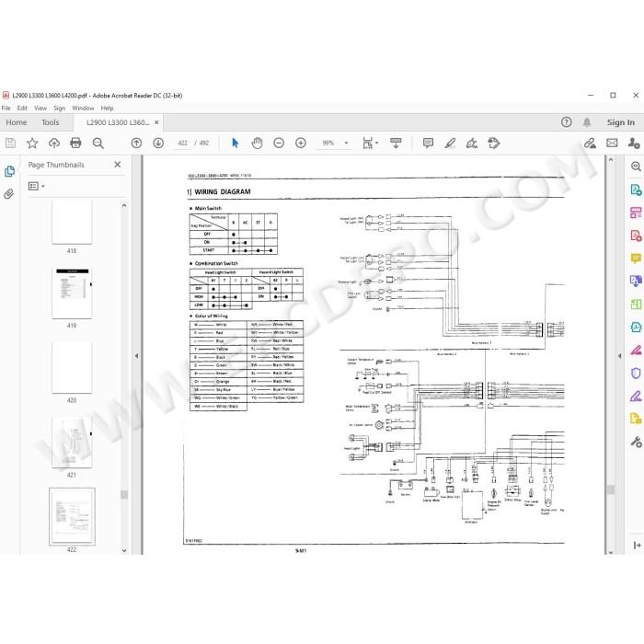Viewport: 644px width, 644px height.
Task: Open Comment tool in right pane
Action: pyautogui.click(x=636, y=259)
